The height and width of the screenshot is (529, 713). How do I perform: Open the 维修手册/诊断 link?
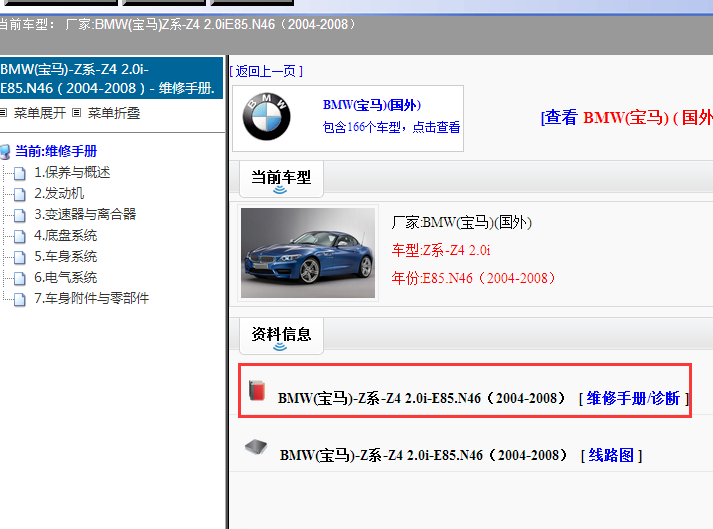point(633,398)
